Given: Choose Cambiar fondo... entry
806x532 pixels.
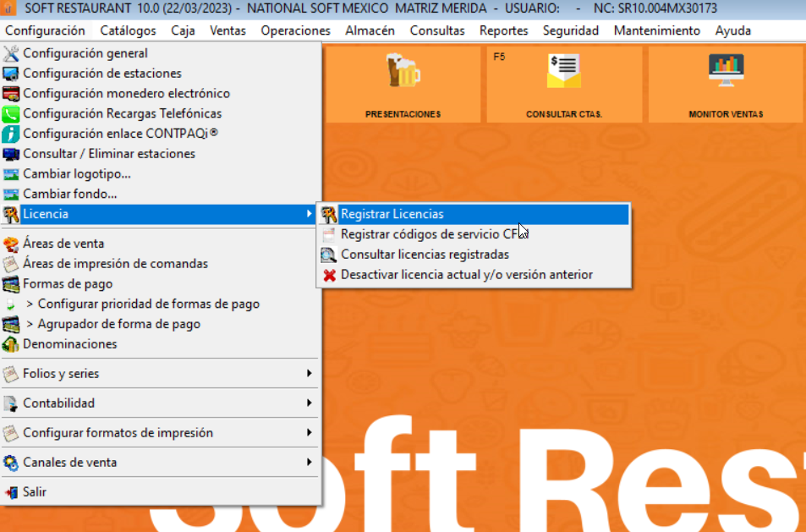Looking at the screenshot, I should 161,194.
